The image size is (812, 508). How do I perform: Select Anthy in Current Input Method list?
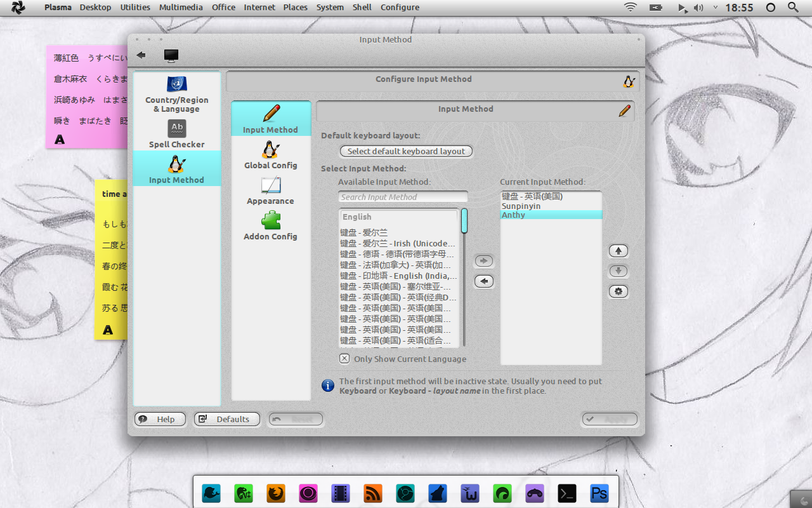(551, 215)
